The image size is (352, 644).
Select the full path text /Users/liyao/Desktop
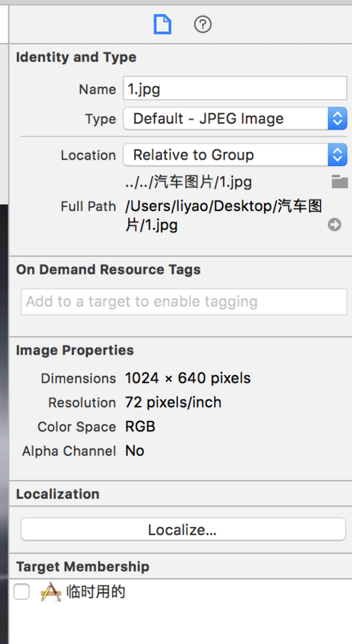199,207
